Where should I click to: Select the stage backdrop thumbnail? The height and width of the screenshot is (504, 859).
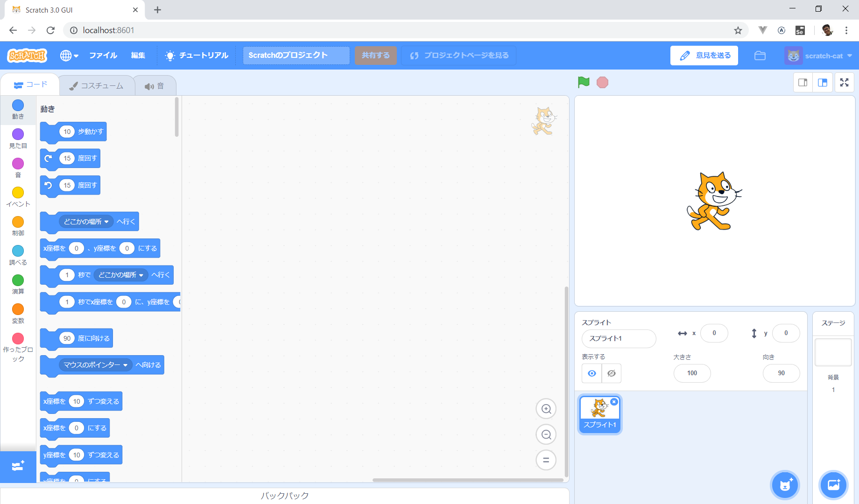[x=833, y=352]
